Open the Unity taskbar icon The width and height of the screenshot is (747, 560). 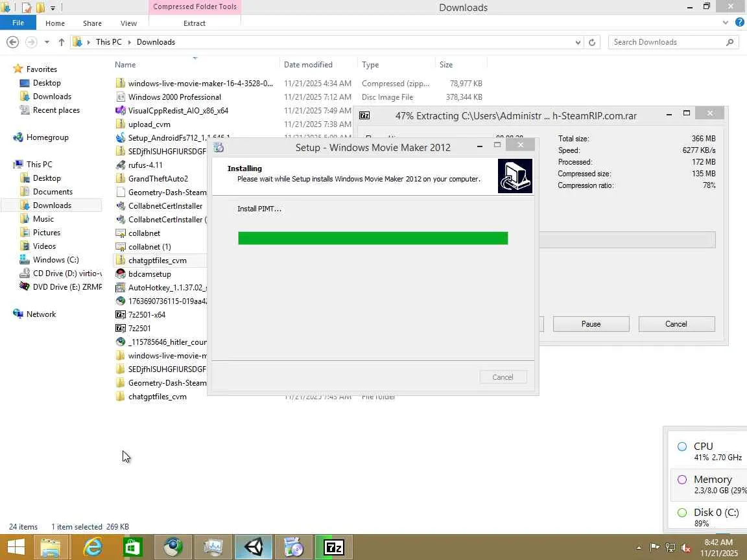(x=254, y=547)
